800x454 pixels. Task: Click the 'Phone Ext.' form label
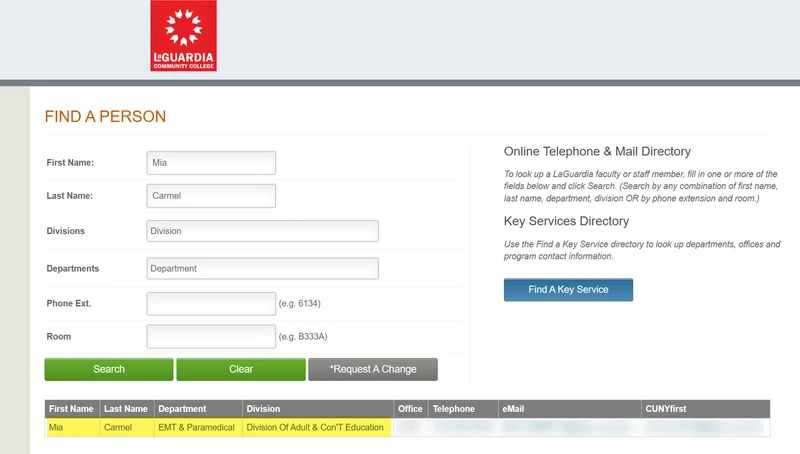(x=69, y=304)
